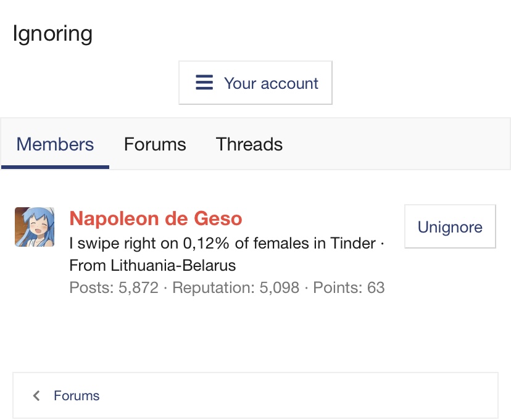Go to Forums via breadcrumb link
Screen dimensions: 511x420
(77, 396)
